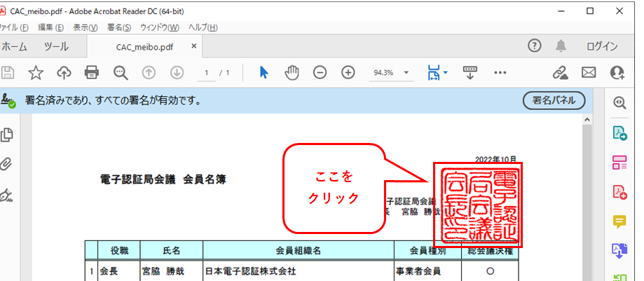Viewport: 644px width, 281px height.
Task: Show more tools via the ellipsis
Action: (x=500, y=72)
